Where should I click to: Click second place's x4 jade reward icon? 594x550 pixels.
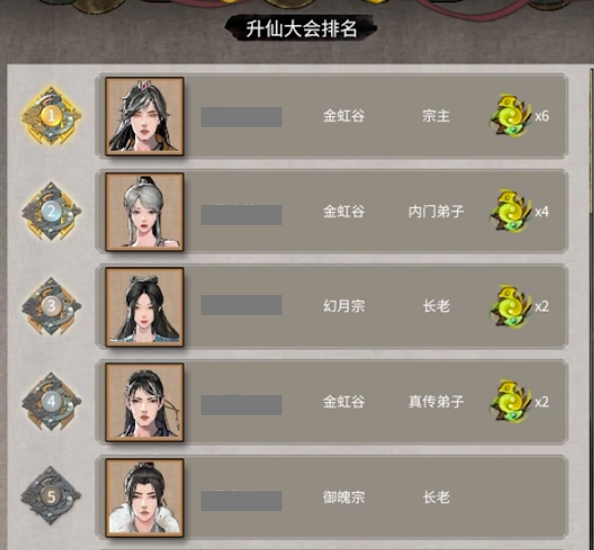[510, 211]
